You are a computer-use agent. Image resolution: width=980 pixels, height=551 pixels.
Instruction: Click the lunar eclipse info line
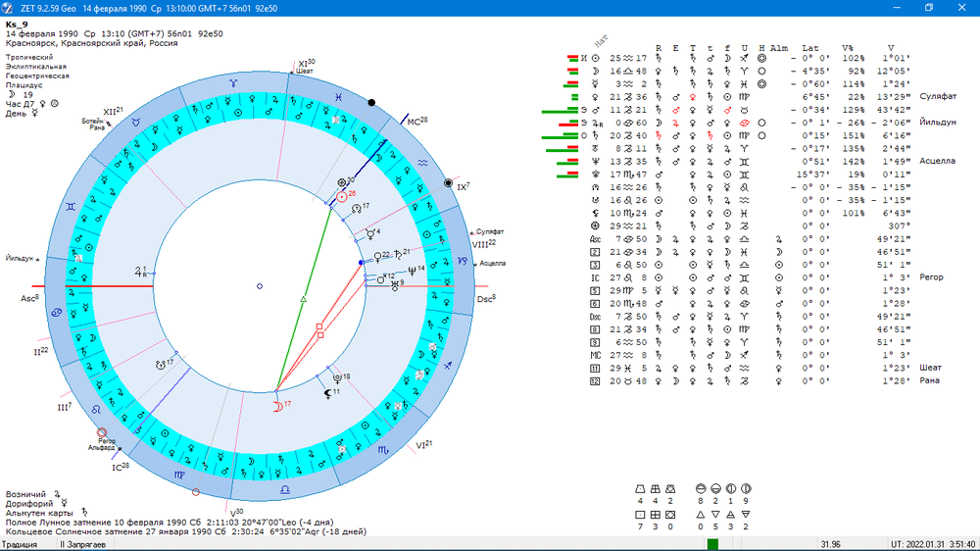coord(170,523)
